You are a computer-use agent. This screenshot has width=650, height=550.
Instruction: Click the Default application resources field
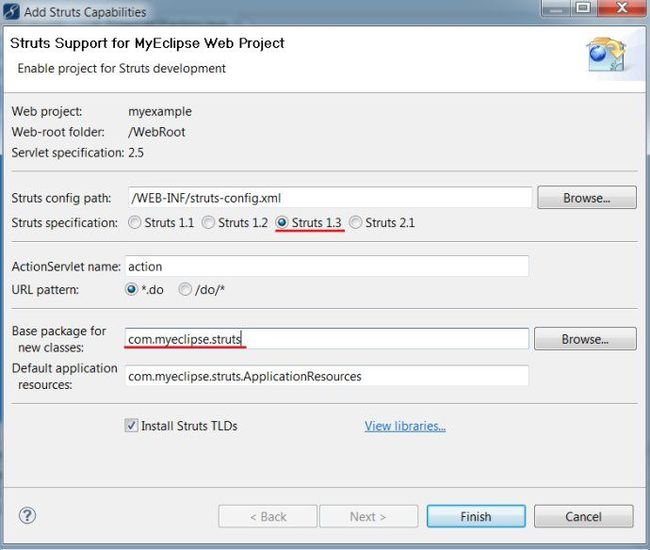coord(327,376)
